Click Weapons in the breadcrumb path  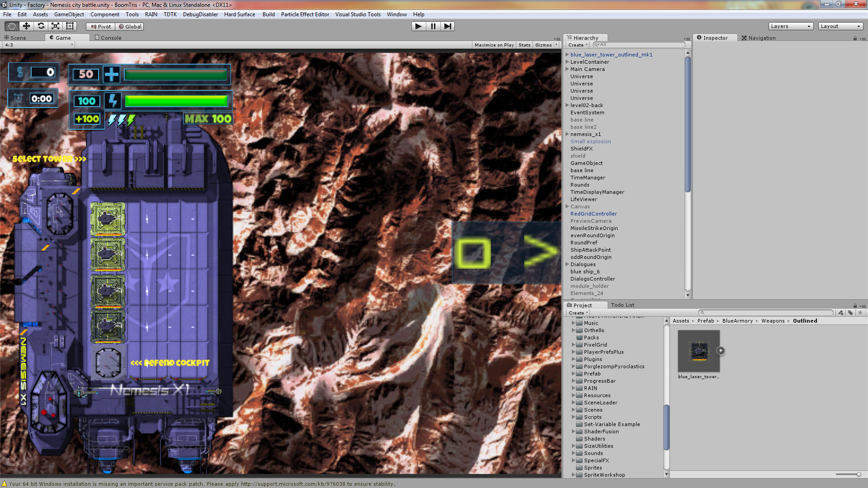point(773,321)
